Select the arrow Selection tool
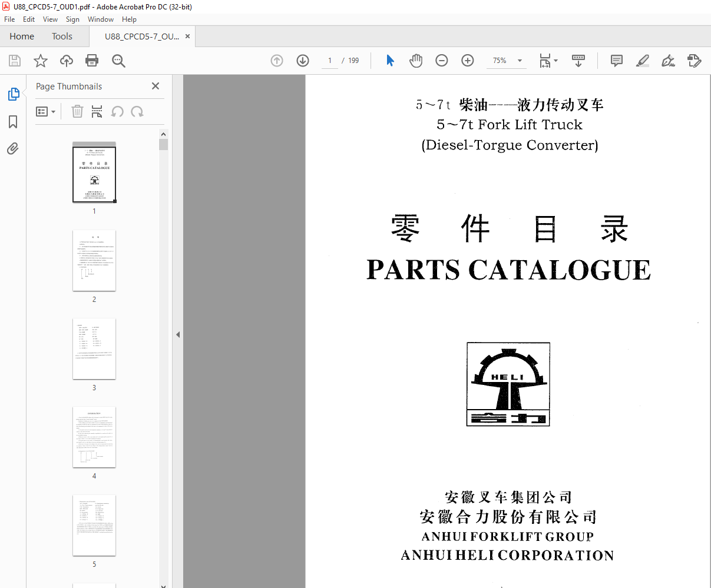 (390, 61)
